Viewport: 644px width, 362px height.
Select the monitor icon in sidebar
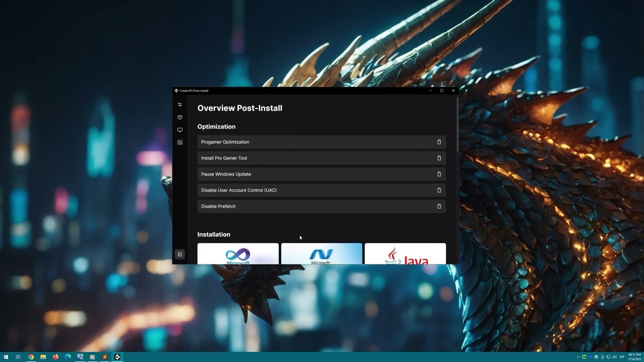tap(180, 130)
